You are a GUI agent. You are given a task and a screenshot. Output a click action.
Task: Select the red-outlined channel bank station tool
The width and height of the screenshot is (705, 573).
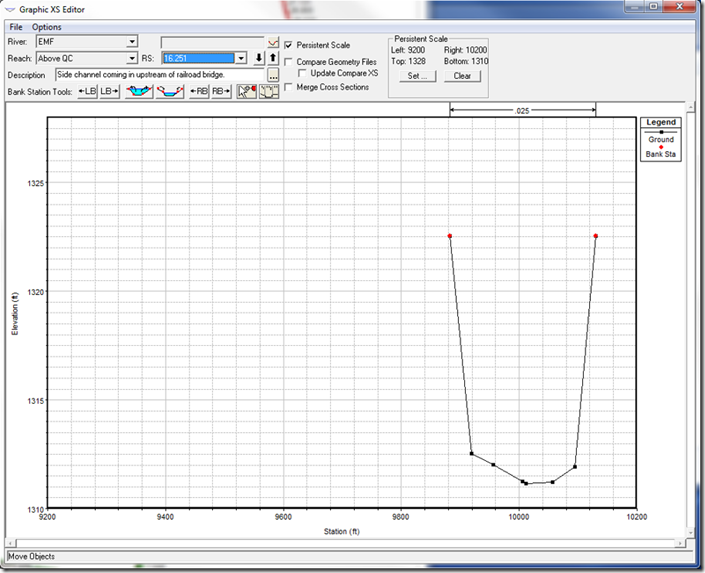coord(170,91)
